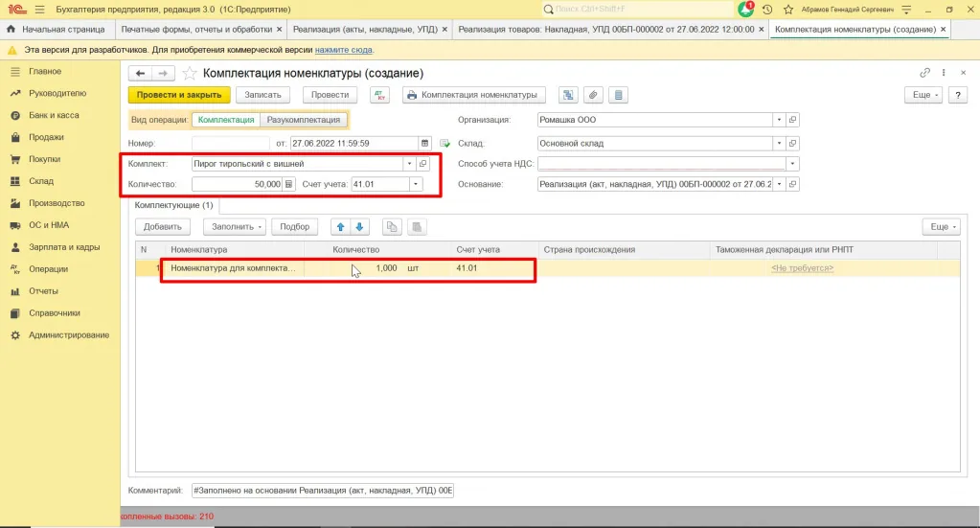980x528 pixels.
Task: Follow the нажмите сюда link
Action: (344, 50)
